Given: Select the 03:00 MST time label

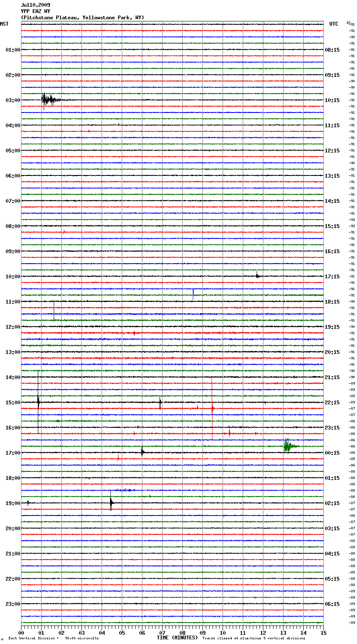Looking at the screenshot, I should (x=13, y=100).
